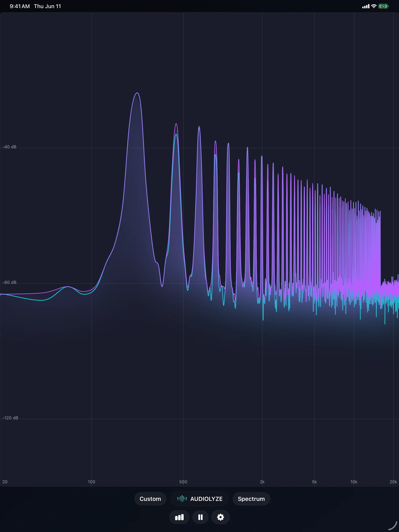Tap the Wi-Fi status icon
The width and height of the screenshot is (399, 532).
pos(374,6)
